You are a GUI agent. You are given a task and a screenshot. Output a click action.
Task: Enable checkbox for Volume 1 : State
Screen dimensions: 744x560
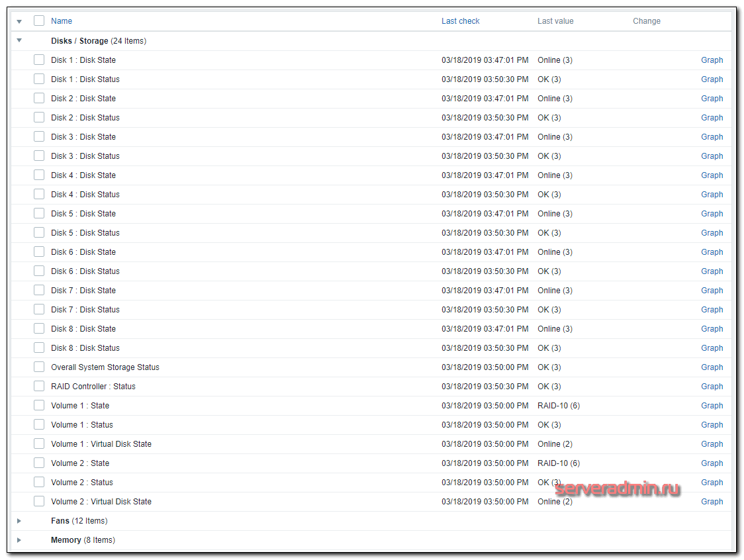point(39,406)
